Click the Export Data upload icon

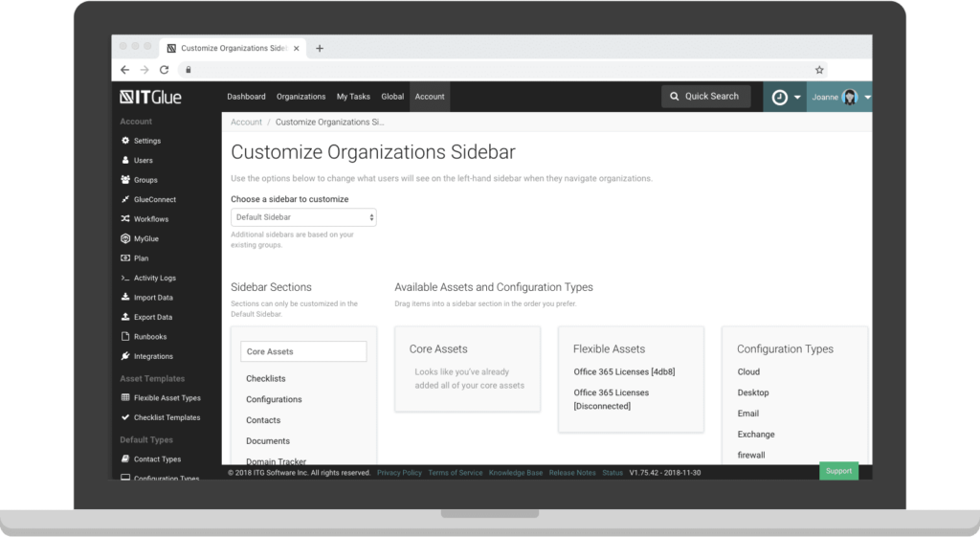(x=125, y=317)
